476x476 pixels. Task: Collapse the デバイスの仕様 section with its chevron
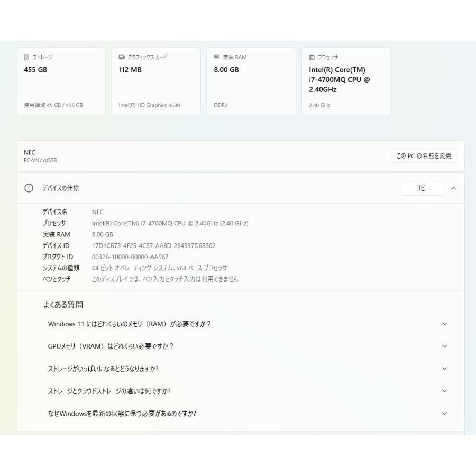click(x=453, y=188)
